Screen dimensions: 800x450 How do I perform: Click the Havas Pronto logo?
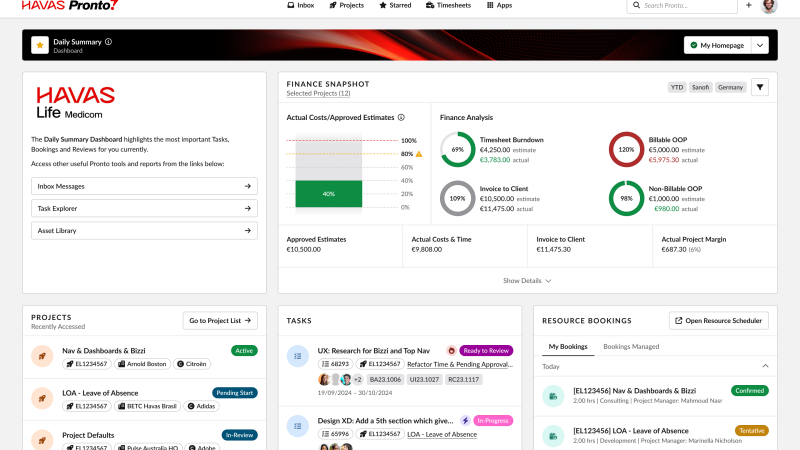click(x=70, y=5)
